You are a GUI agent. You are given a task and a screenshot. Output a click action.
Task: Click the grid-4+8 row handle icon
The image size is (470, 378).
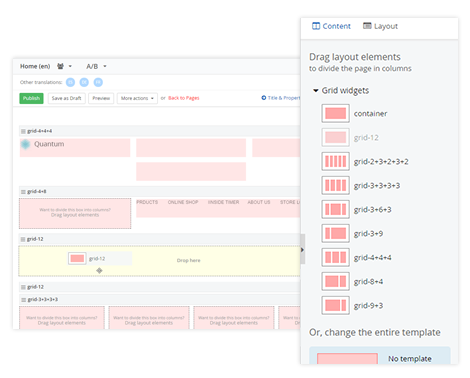coord(23,192)
